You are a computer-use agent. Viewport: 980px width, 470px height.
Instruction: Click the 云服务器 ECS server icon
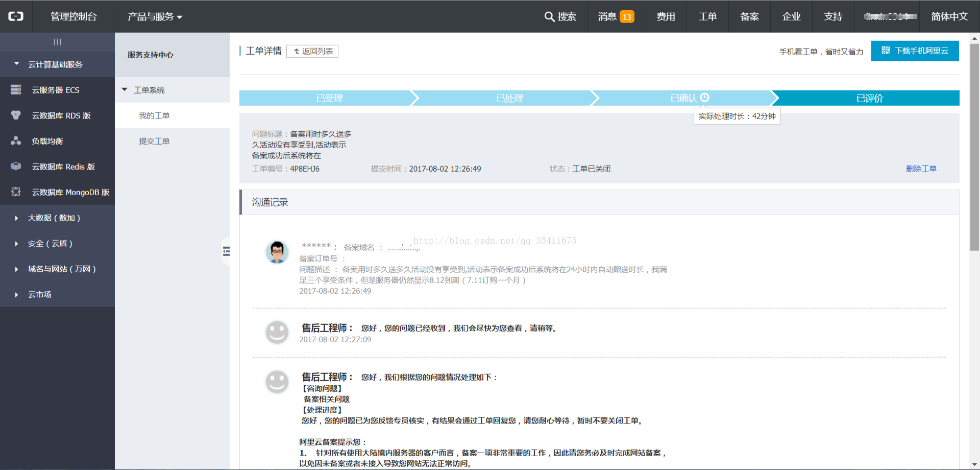point(16,90)
